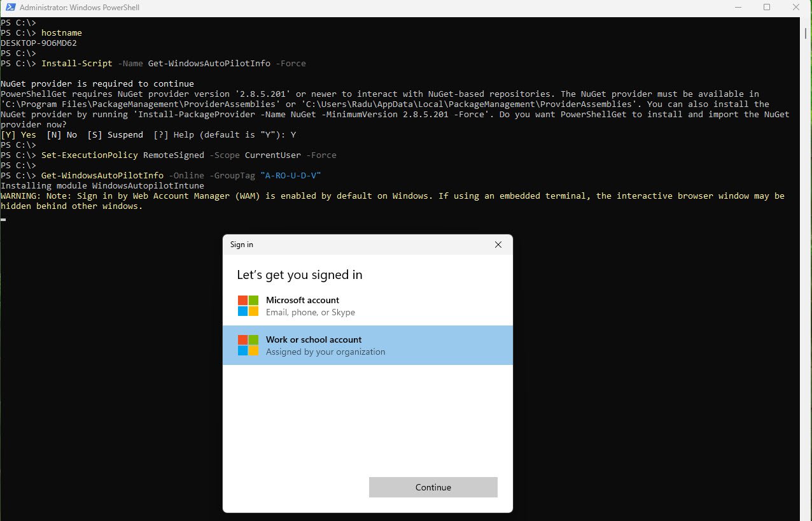The height and width of the screenshot is (521, 812).
Task: Close the Administrator PowerShell window
Action: tap(796, 8)
